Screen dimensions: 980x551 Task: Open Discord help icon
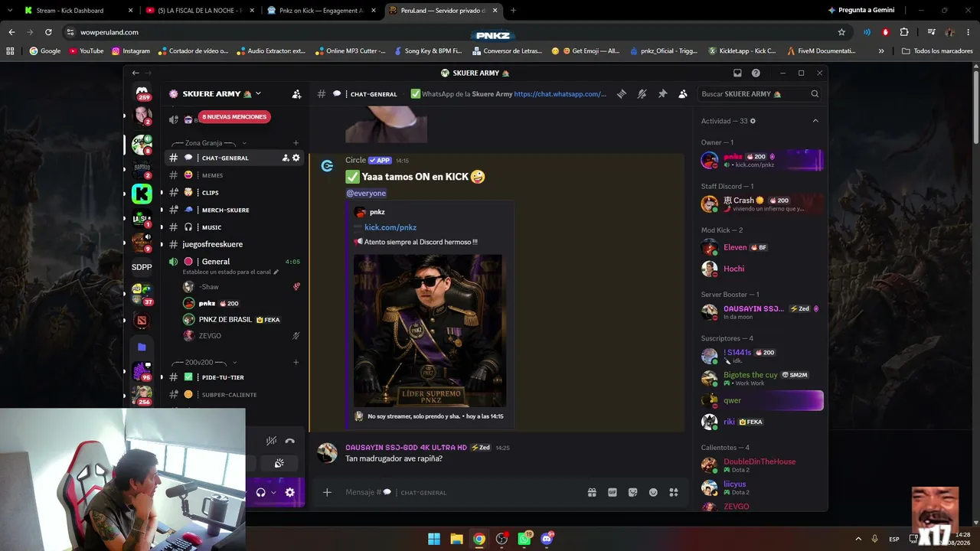[x=756, y=73]
